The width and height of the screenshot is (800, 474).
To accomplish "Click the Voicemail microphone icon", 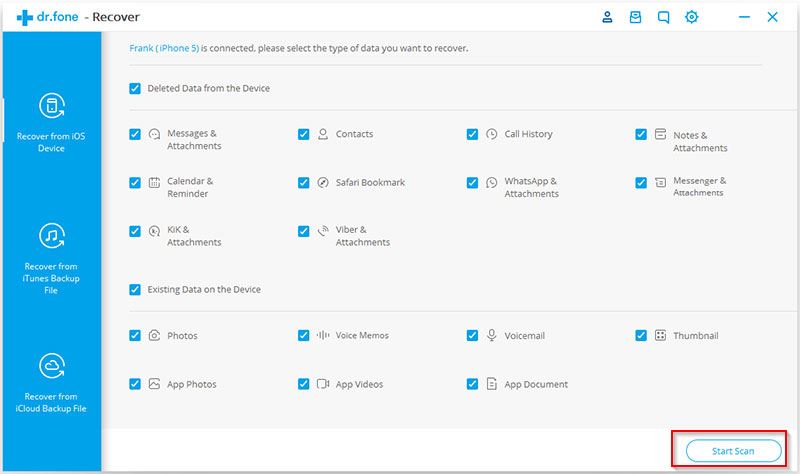I will pyautogui.click(x=491, y=335).
